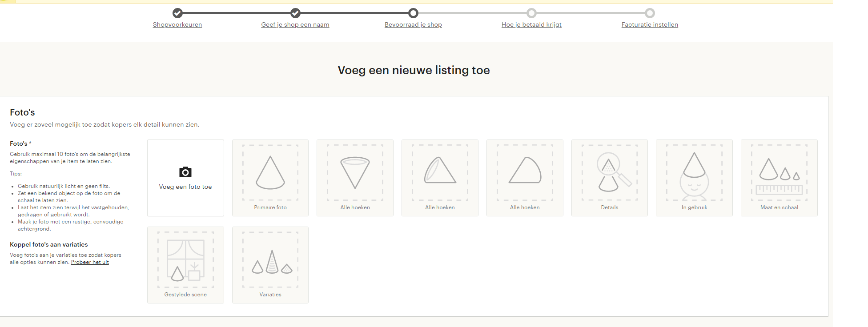Click the In gebruik photo placeholder
The height and width of the screenshot is (327, 868).
694,178
